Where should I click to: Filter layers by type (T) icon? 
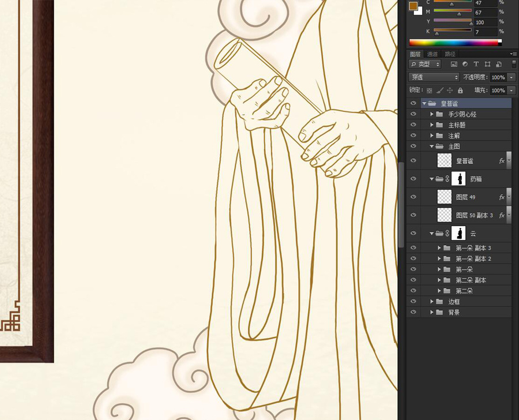pos(476,64)
